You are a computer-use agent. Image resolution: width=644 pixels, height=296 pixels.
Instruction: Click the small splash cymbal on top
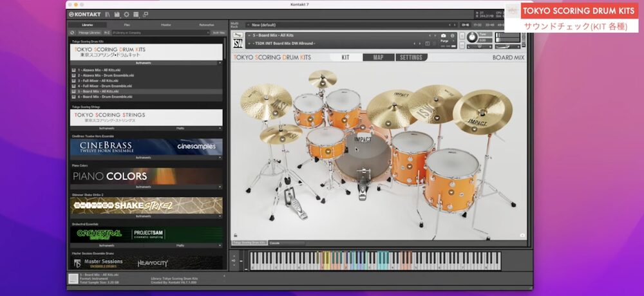(x=323, y=79)
